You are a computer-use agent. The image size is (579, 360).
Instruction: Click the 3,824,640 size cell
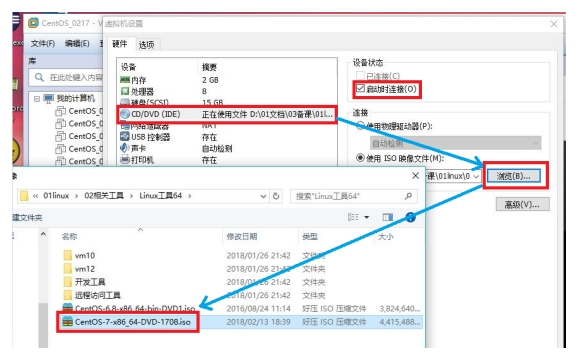pos(400,309)
